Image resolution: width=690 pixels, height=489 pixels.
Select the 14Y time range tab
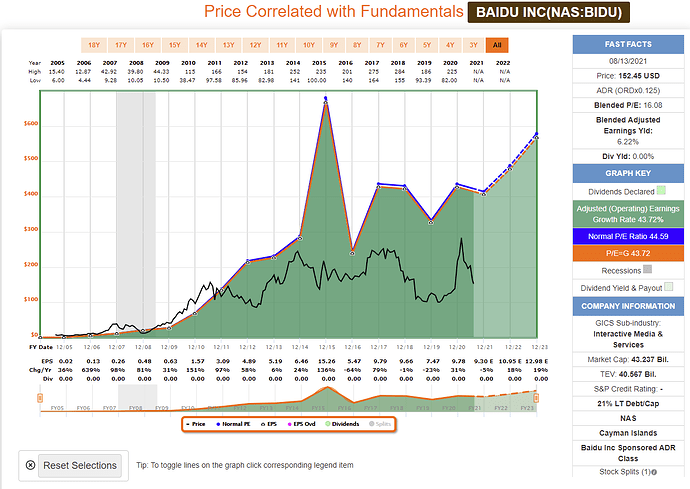coord(202,45)
